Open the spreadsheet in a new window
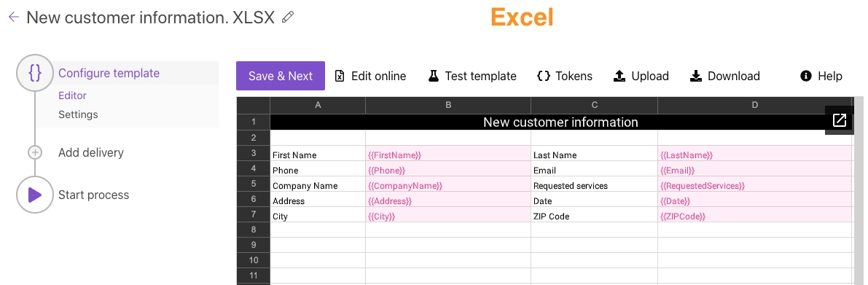Viewport: 868px width, 285px height. (840, 120)
